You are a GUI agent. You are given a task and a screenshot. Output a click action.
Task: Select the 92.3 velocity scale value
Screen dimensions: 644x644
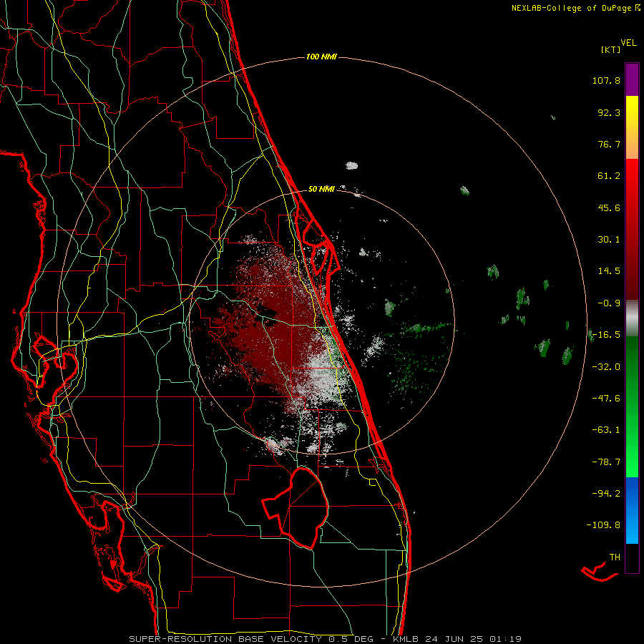tap(609, 112)
